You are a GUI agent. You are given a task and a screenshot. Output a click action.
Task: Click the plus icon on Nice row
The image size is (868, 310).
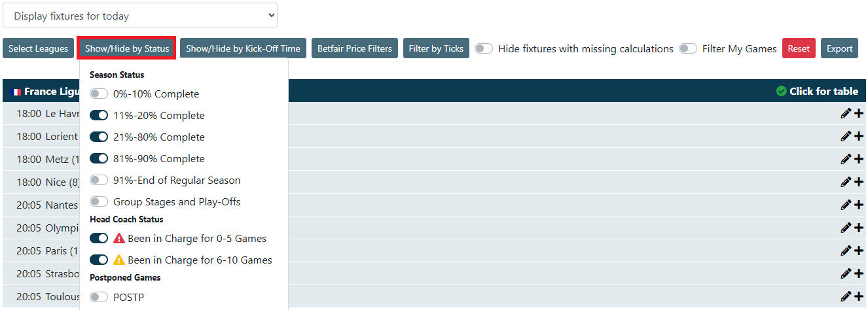(859, 182)
